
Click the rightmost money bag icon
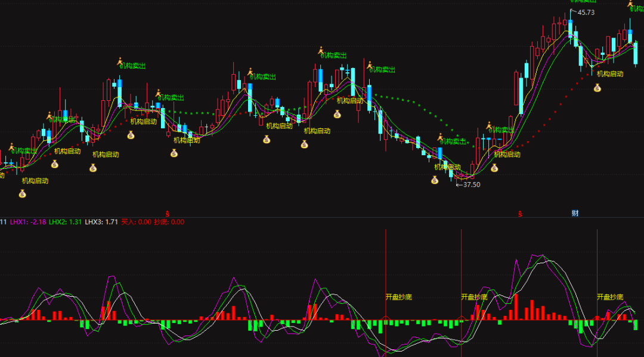pyautogui.click(x=597, y=88)
